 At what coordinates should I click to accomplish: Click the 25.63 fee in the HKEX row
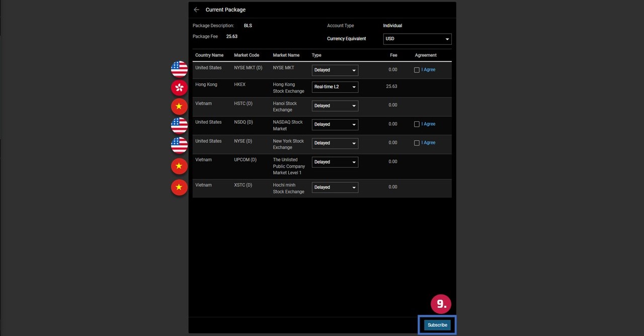(391, 86)
